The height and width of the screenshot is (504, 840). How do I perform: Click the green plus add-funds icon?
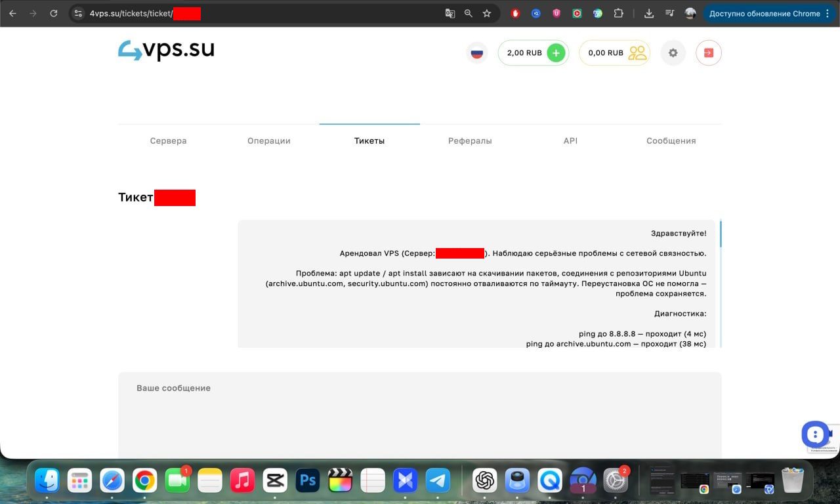pos(556,53)
